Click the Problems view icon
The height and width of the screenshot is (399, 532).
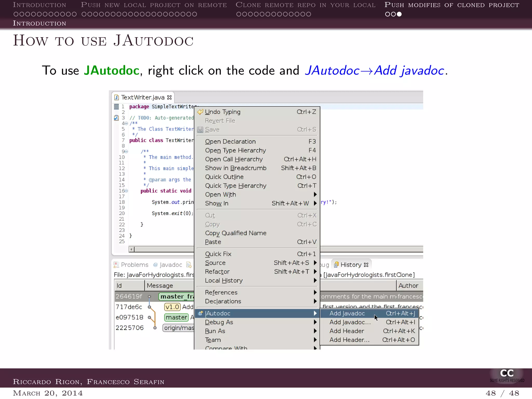pos(116,265)
